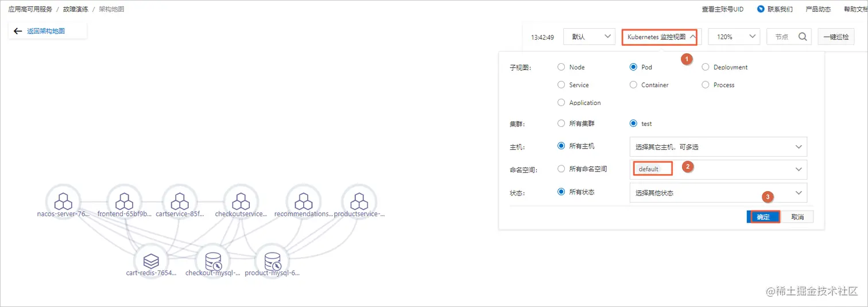Click the cartservice-85f pod node icon
The image size is (868, 307).
(x=180, y=201)
